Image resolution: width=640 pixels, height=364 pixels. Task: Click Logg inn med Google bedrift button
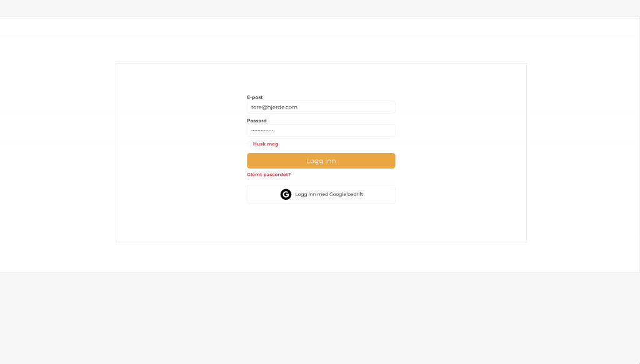(321, 194)
